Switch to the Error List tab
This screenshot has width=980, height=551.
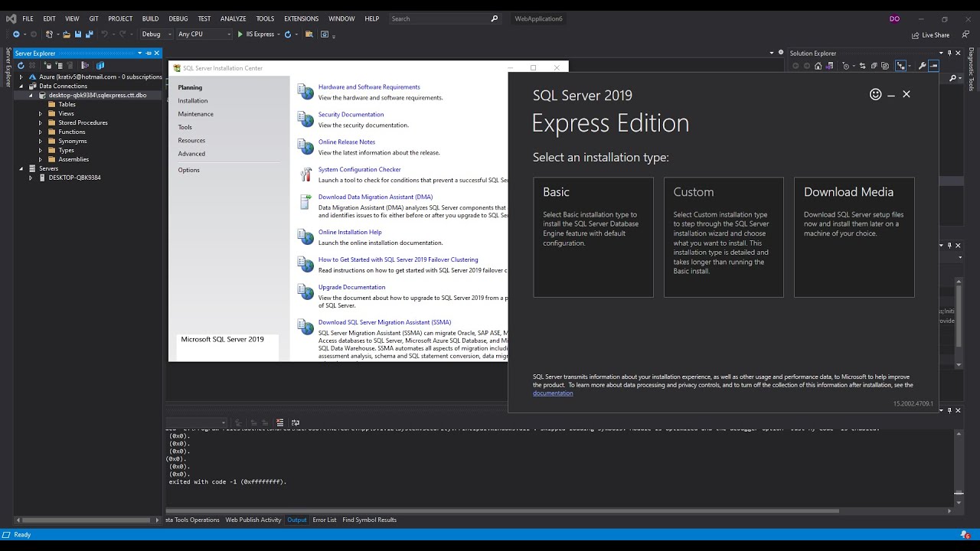click(325, 520)
